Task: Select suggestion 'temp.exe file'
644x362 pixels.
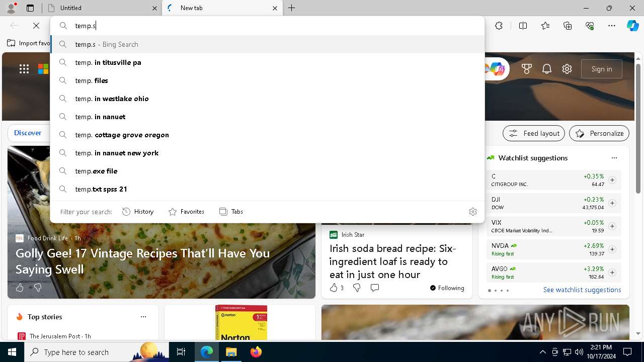Action: [267, 171]
